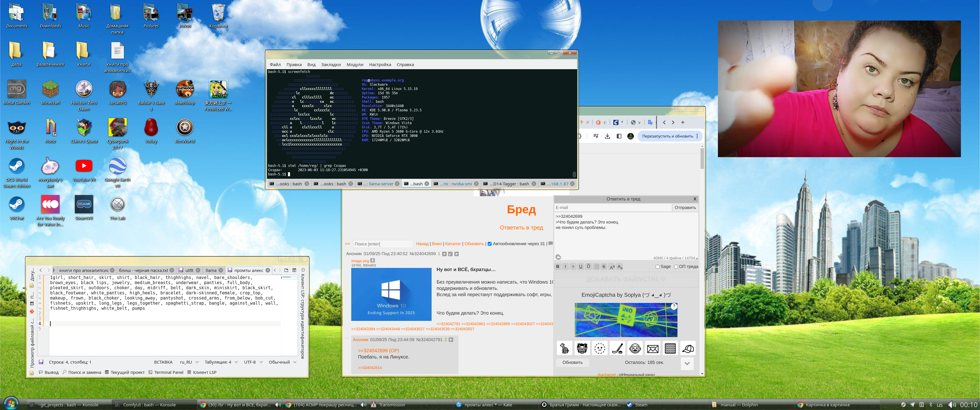980x410 pixels.
Task: Switch to the nvidia-smi Konsole tab
Action: pyautogui.click(x=456, y=184)
